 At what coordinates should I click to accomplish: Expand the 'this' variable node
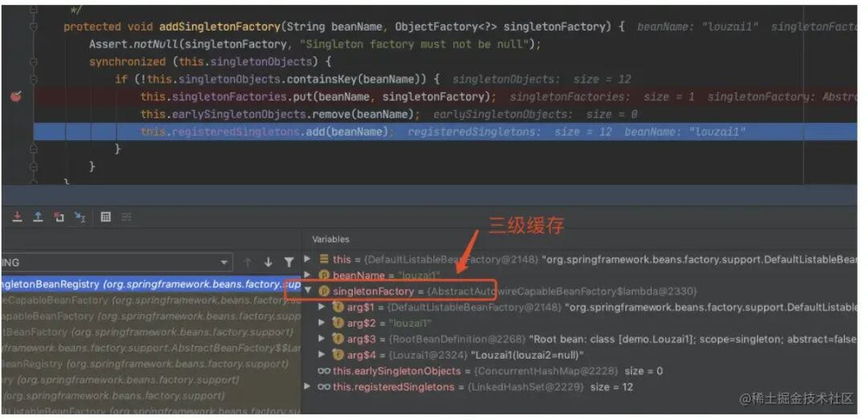coord(308,259)
